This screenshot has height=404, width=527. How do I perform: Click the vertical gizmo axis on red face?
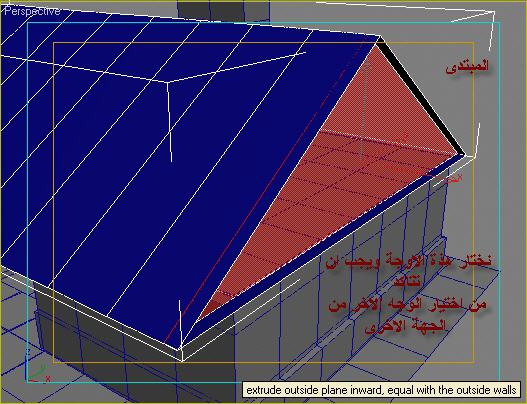click(x=364, y=111)
